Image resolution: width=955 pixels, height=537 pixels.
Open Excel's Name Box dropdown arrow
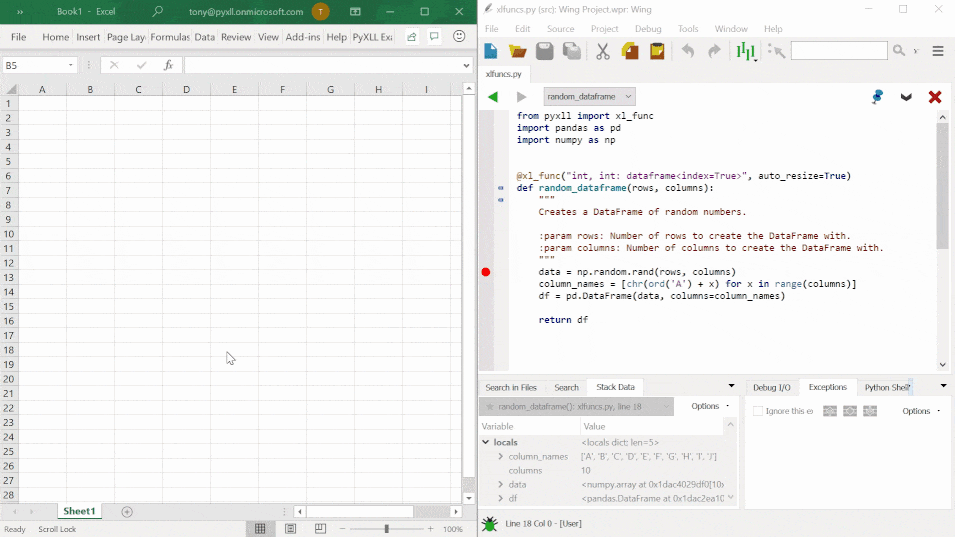(x=71, y=65)
